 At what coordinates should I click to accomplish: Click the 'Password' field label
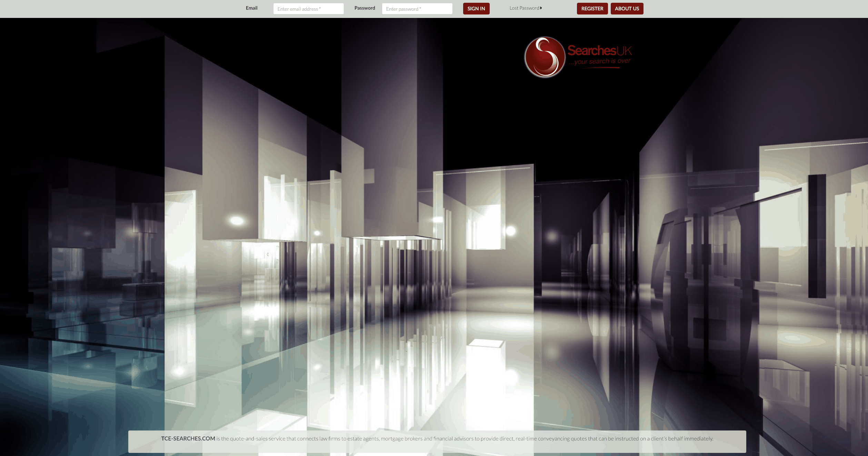coord(365,8)
